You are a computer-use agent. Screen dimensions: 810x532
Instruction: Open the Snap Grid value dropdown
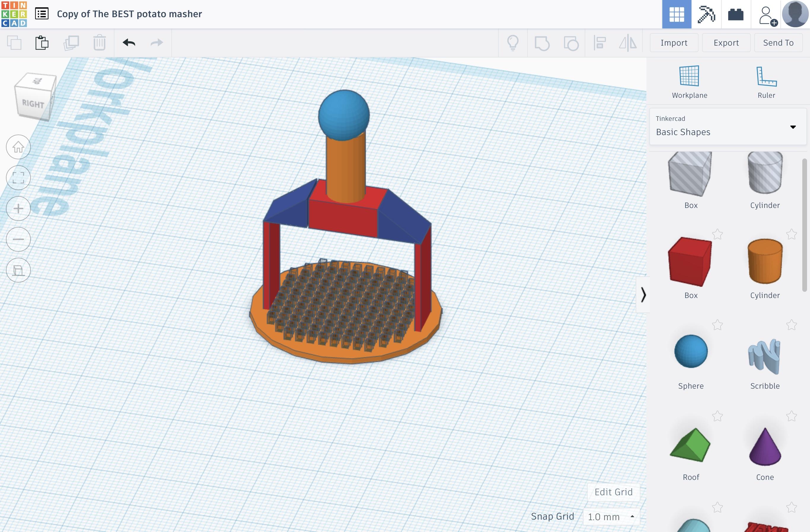click(611, 516)
